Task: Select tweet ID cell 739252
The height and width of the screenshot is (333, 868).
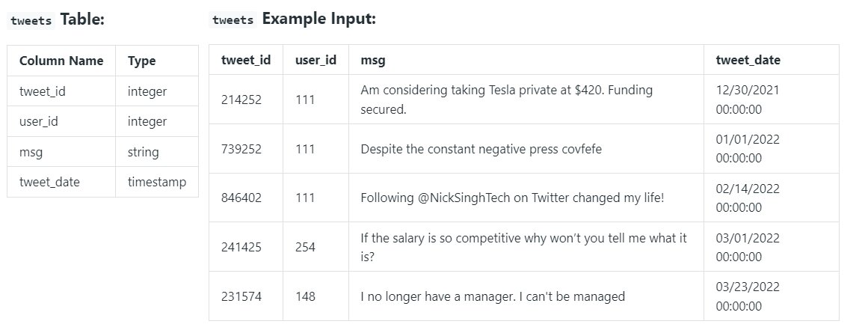Action: click(x=241, y=149)
